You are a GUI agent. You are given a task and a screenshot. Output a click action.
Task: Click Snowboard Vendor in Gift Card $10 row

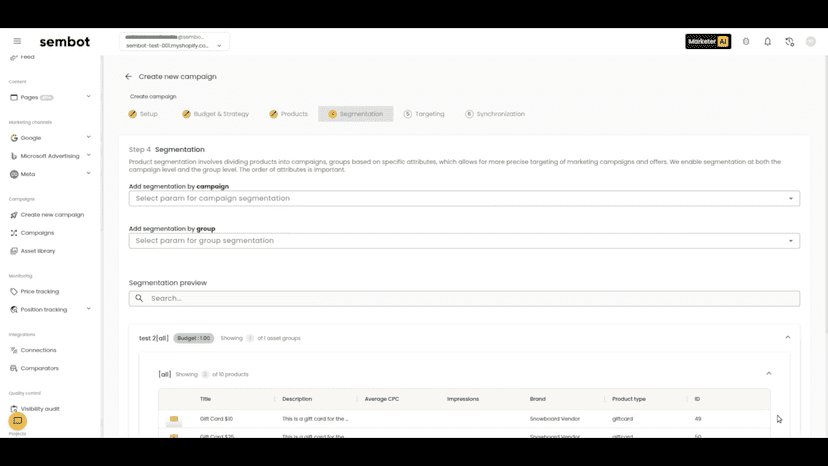coord(554,418)
